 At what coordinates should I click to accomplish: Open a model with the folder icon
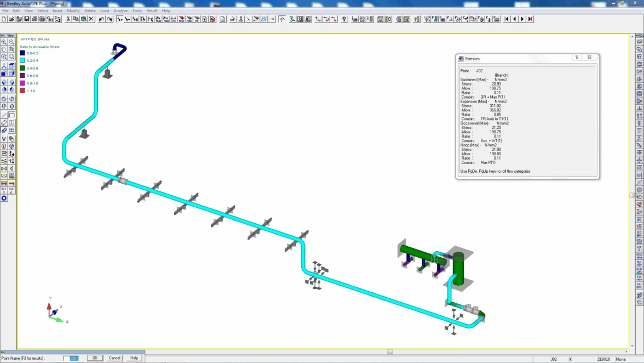click(12, 19)
